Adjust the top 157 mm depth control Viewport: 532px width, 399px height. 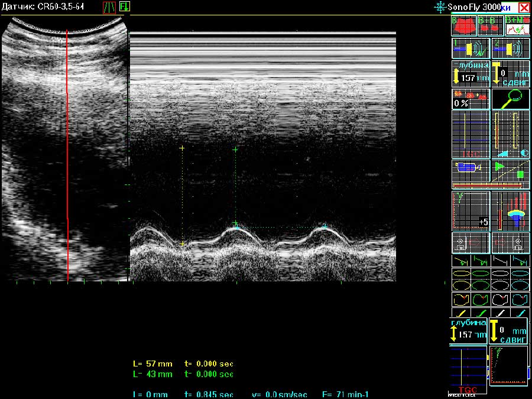471,73
